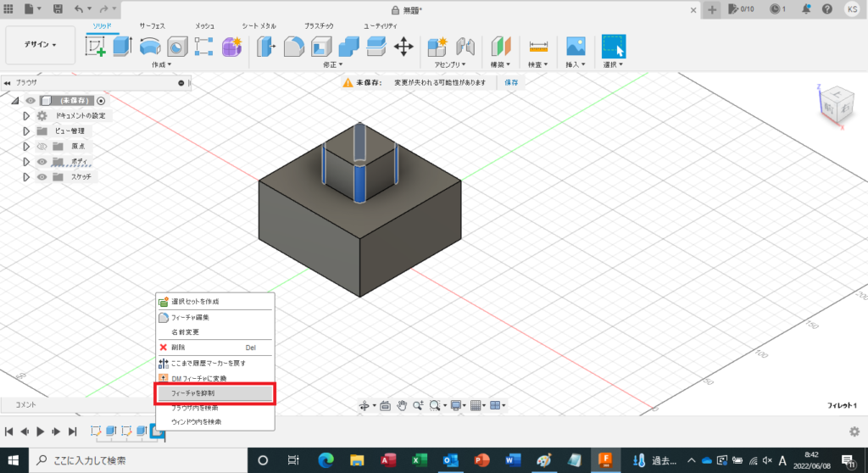Toggle visibility of the スケッチ folder
This screenshot has width=868, height=473.
(42, 177)
